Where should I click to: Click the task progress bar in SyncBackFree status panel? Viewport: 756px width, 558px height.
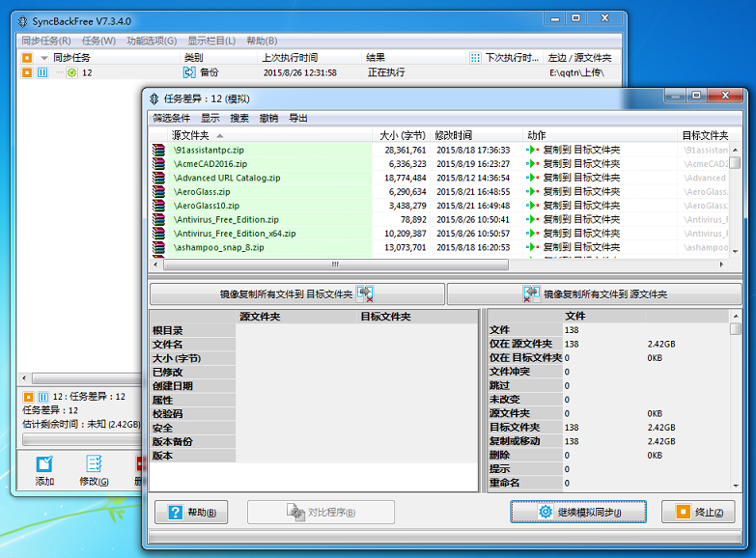coord(82,440)
